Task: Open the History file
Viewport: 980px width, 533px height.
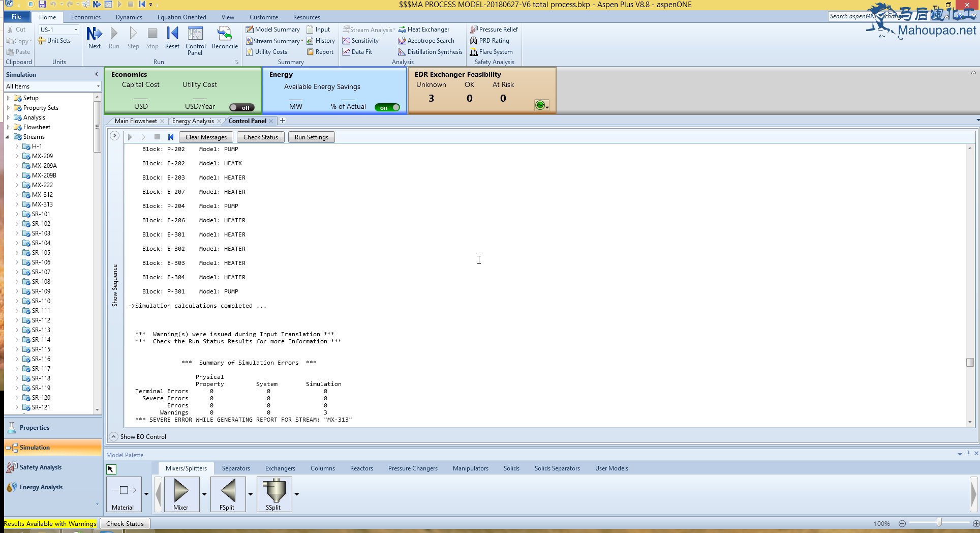Action: [321, 41]
